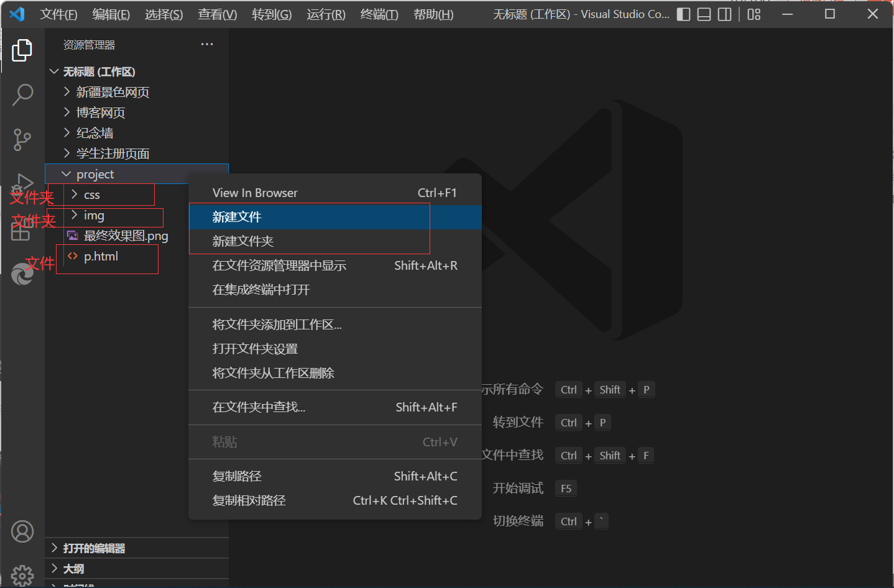
Task: Open the Accounts icon
Action: point(22,531)
